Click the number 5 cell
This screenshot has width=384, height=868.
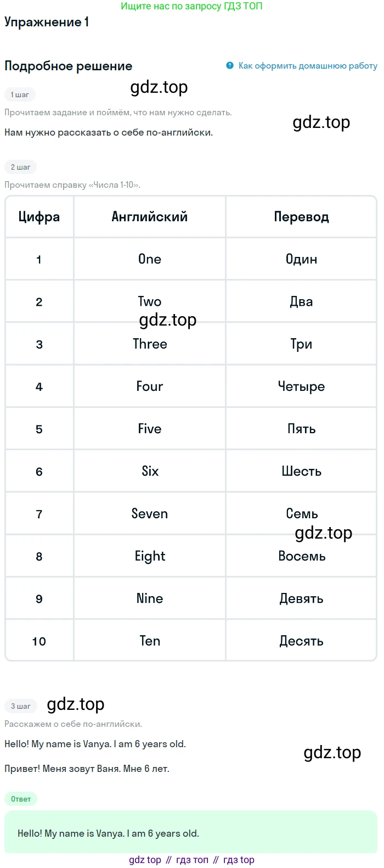click(39, 429)
